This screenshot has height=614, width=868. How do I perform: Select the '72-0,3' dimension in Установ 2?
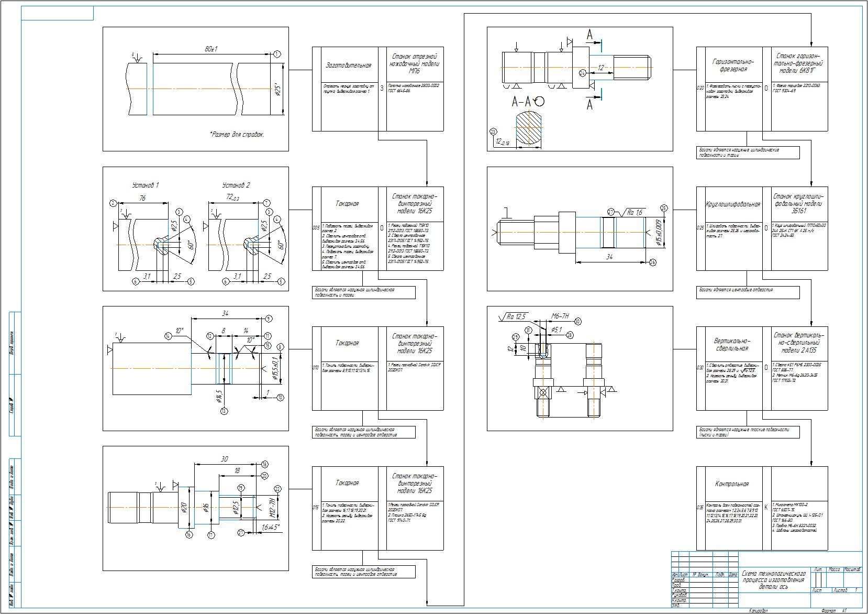233,198
